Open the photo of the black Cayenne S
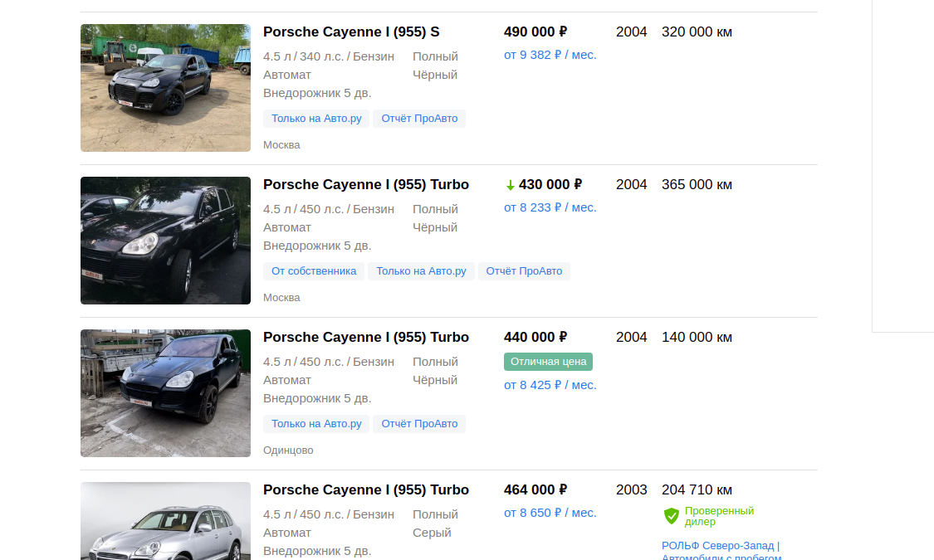This screenshot has width=934, height=560. point(165,88)
